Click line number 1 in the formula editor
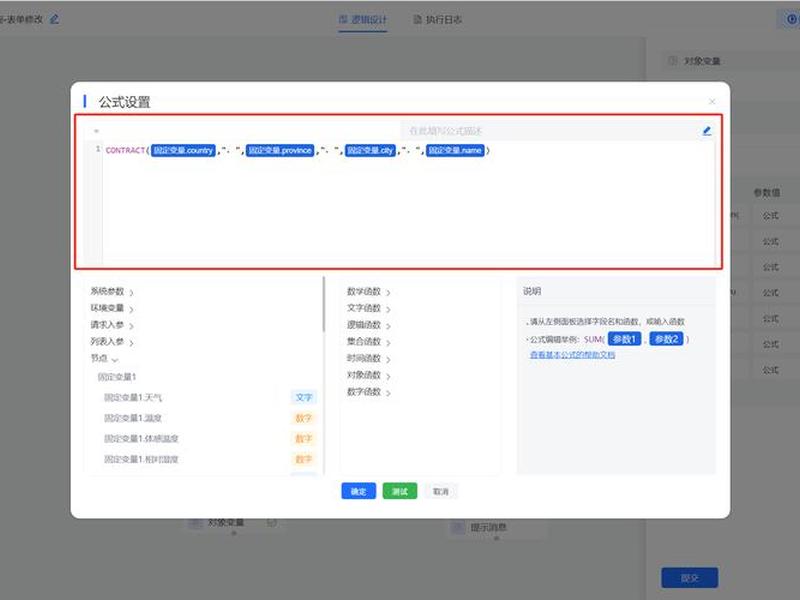This screenshot has width=800, height=600. coord(97,149)
